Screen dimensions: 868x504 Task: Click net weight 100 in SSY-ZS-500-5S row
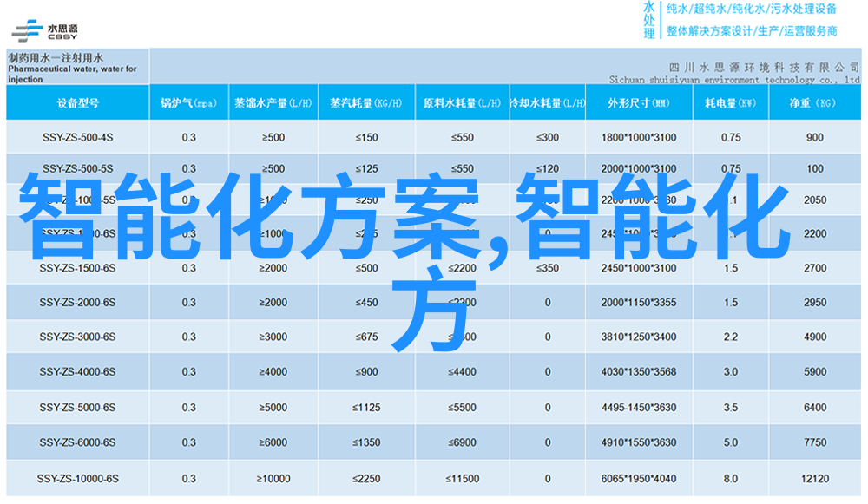pos(815,168)
